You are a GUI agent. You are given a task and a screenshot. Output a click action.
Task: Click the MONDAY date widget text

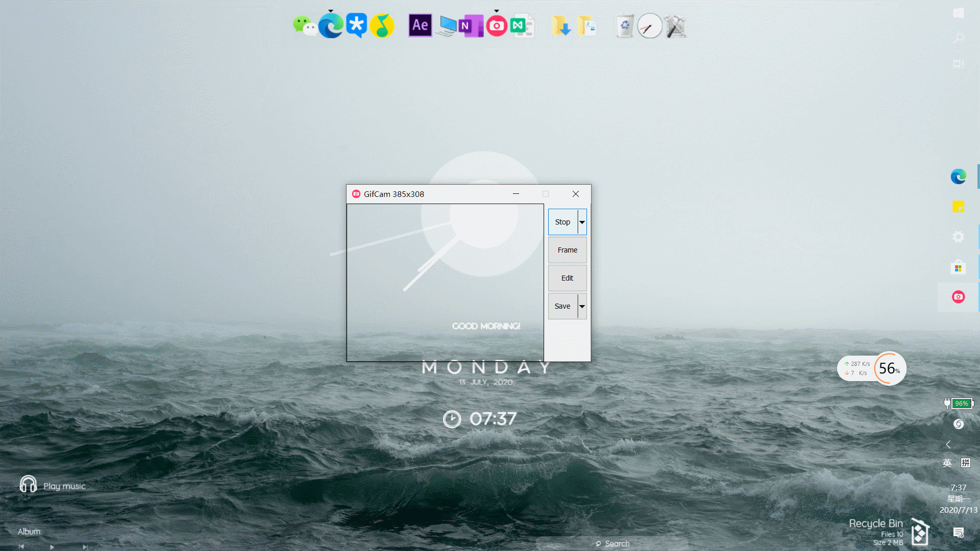(487, 367)
